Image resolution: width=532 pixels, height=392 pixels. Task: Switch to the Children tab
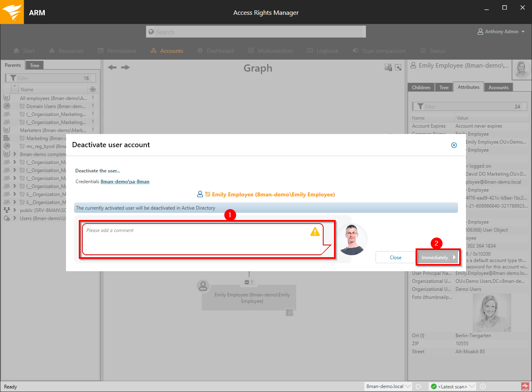pos(421,88)
